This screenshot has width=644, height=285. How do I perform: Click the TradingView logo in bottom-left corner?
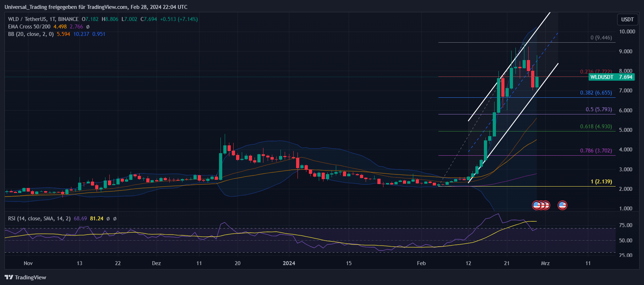tap(25, 277)
